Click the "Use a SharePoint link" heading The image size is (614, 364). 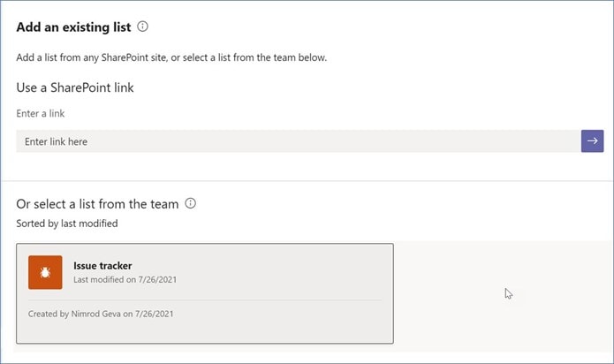[x=75, y=87]
